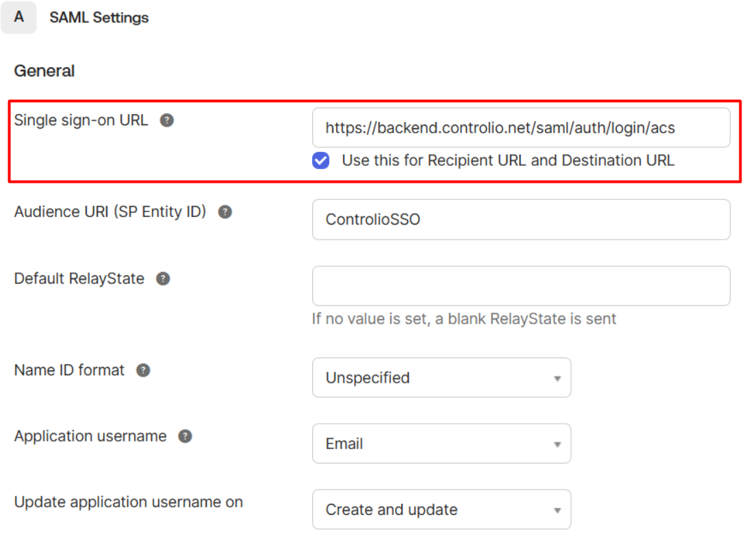
Task: Click the empty Default RelayState field
Action: point(521,286)
